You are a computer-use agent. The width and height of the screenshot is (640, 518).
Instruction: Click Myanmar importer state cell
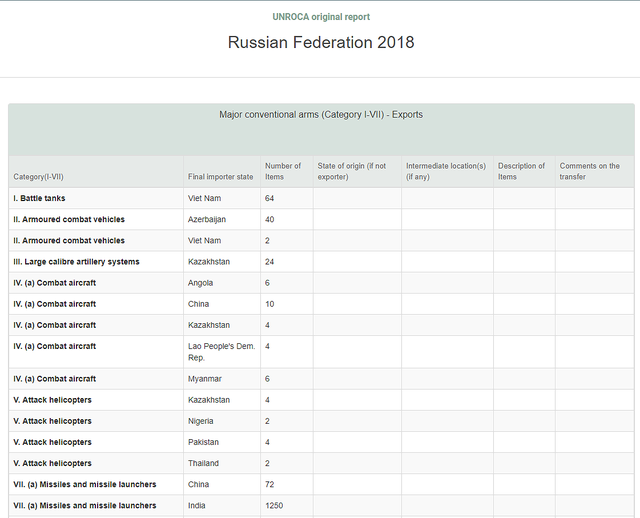click(204, 379)
